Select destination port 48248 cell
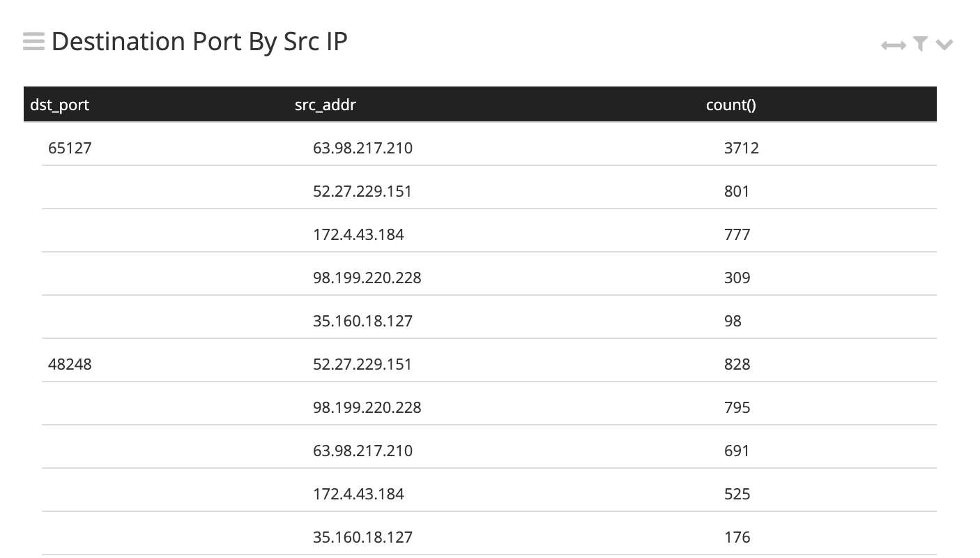 pyautogui.click(x=70, y=364)
